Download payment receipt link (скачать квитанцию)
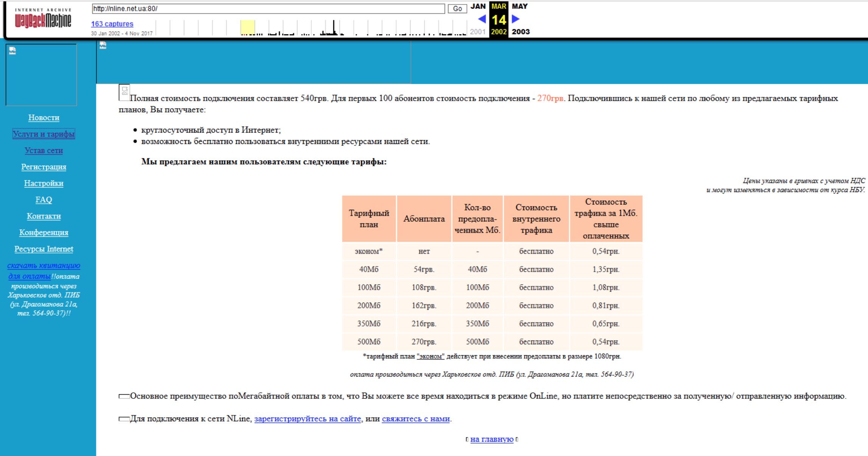 click(x=44, y=265)
